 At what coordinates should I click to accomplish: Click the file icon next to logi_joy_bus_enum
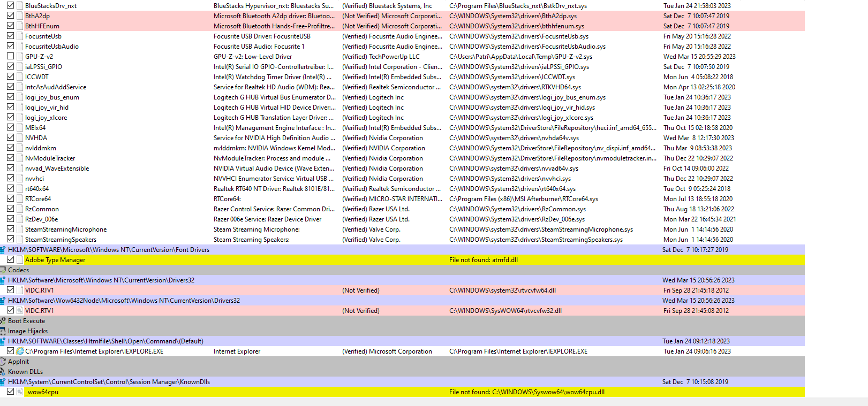coord(20,97)
